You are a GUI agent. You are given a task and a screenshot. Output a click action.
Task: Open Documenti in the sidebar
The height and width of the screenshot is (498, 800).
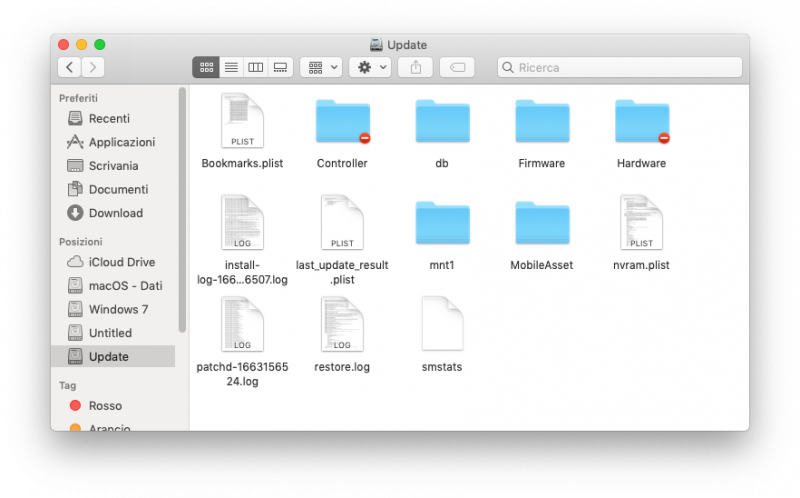tap(113, 189)
